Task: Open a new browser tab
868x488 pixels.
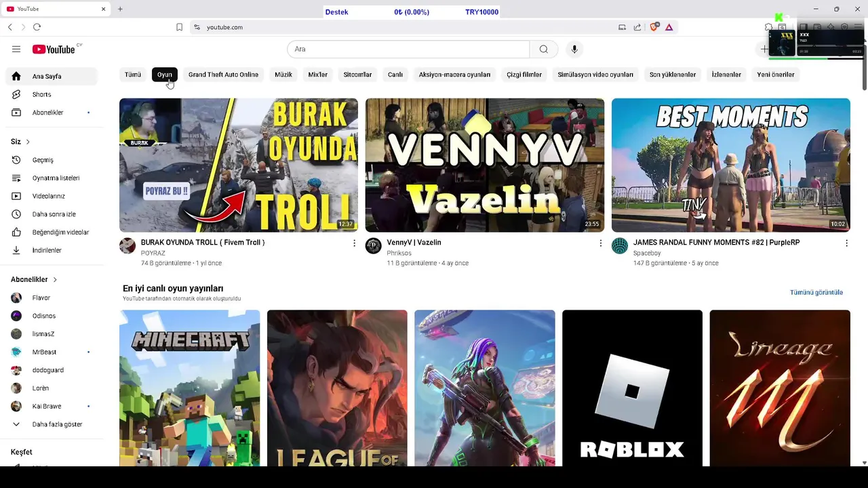Action: click(x=120, y=9)
